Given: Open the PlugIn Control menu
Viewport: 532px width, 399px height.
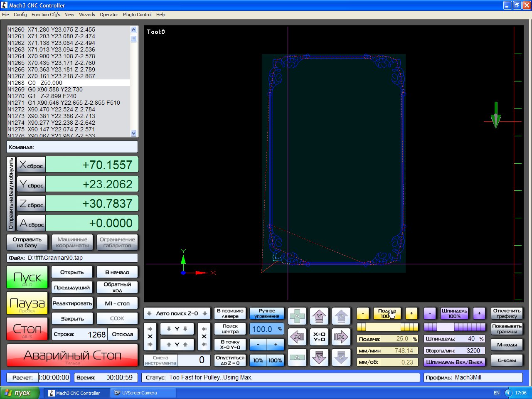Looking at the screenshot, I should coord(137,15).
